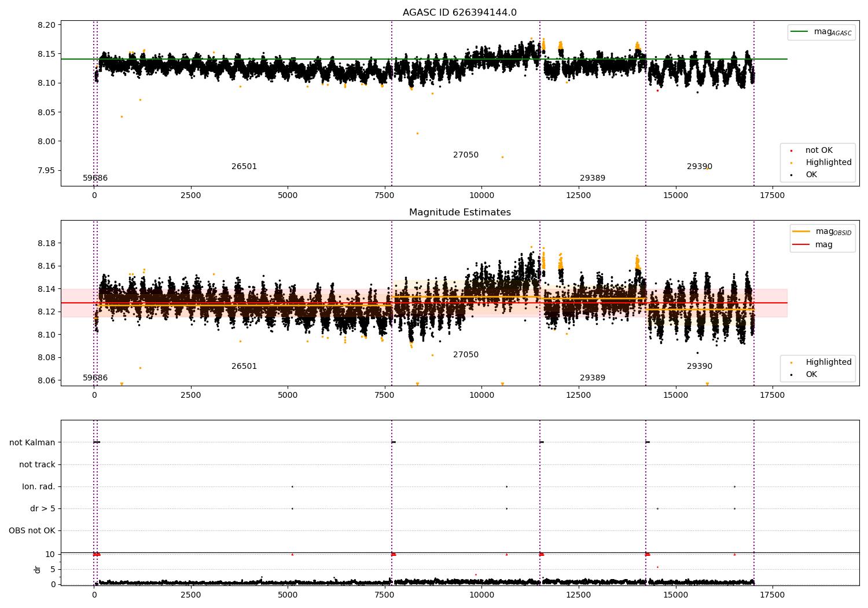
Task: Select the mag AGASC legend entry label
Action: [x=833, y=32]
